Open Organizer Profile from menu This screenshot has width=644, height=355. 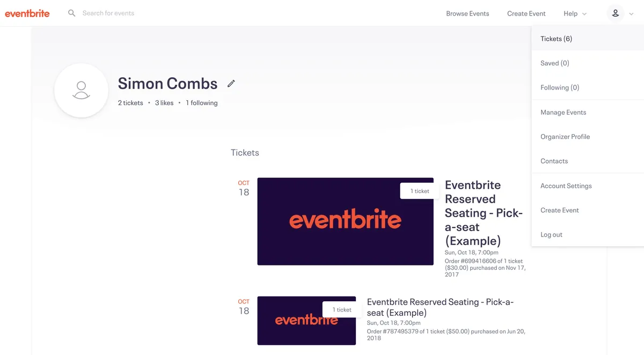tap(588, 137)
